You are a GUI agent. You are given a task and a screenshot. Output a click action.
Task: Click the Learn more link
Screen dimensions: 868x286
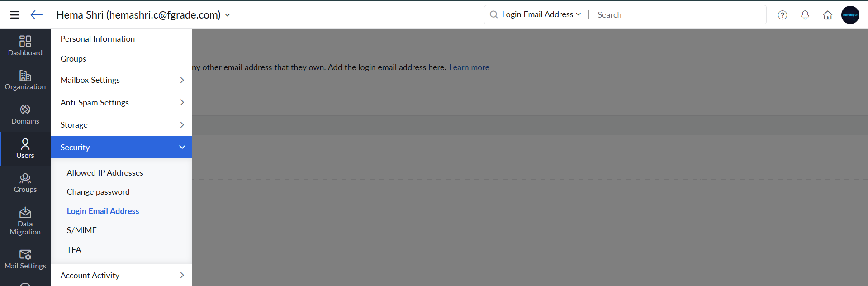click(469, 67)
